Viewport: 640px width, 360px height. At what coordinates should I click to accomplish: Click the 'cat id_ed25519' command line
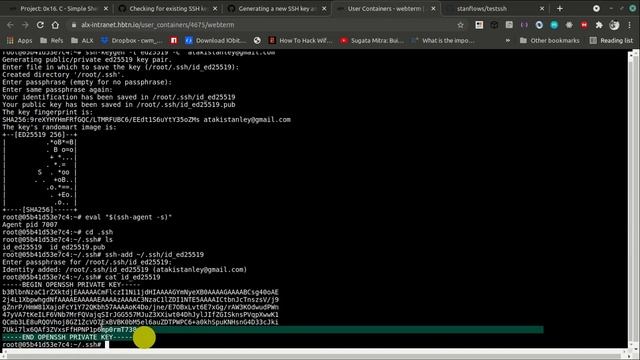[81, 277]
